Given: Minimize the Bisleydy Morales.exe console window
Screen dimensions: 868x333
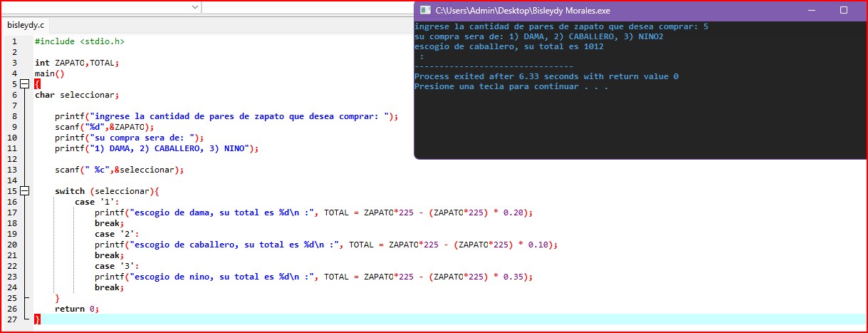Looking at the screenshot, I should pyautogui.click(x=810, y=11).
